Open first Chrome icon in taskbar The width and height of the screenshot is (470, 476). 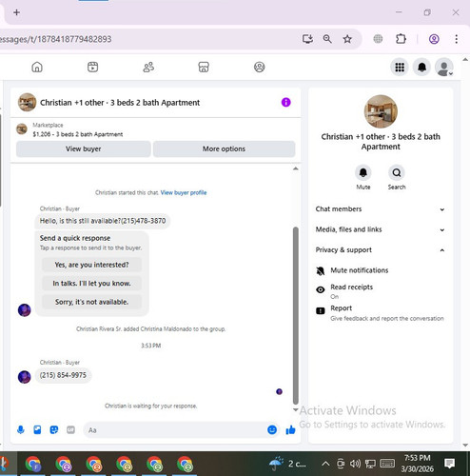pyautogui.click(x=33, y=465)
